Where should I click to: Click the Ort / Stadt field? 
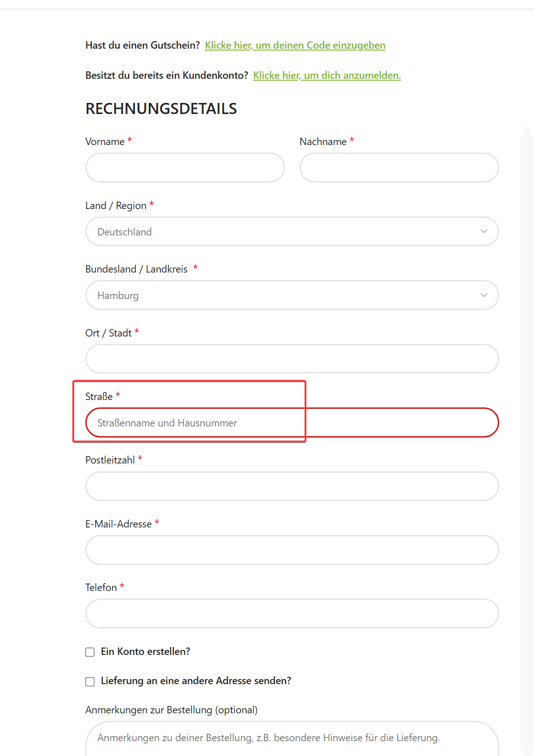point(292,359)
